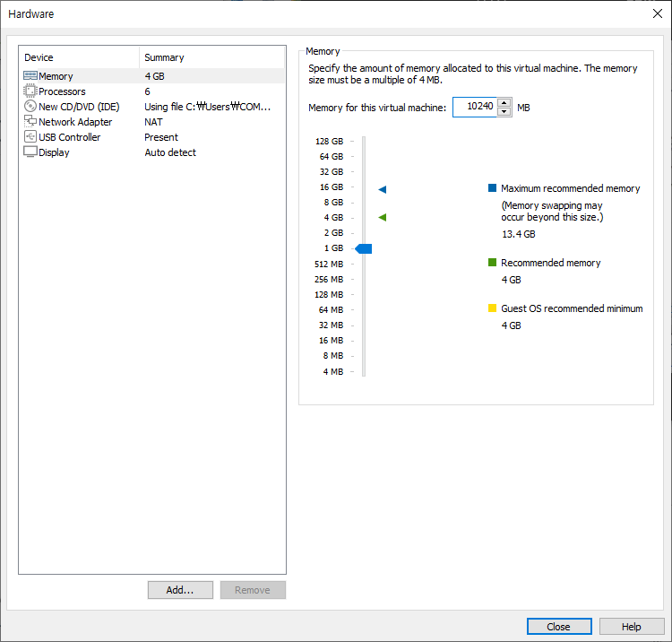Click the 512 MB slider label
Image resolution: width=672 pixels, height=642 pixels.
(329, 265)
